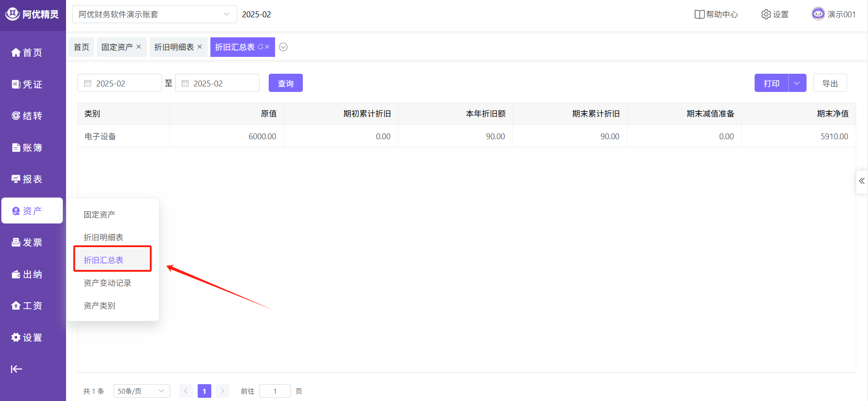Screen dimensions: 868x401
Task: Expand the tab list circular chevron
Action: [x=283, y=47]
